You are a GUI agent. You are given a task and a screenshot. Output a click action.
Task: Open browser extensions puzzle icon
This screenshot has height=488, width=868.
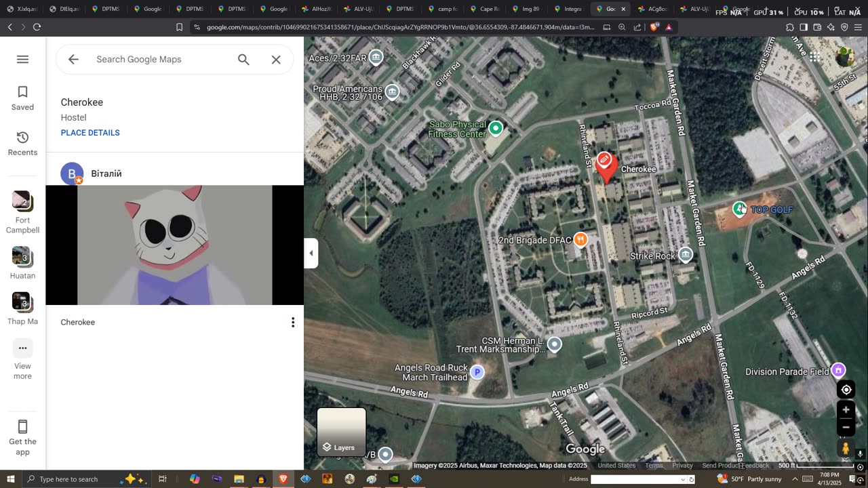tap(790, 27)
